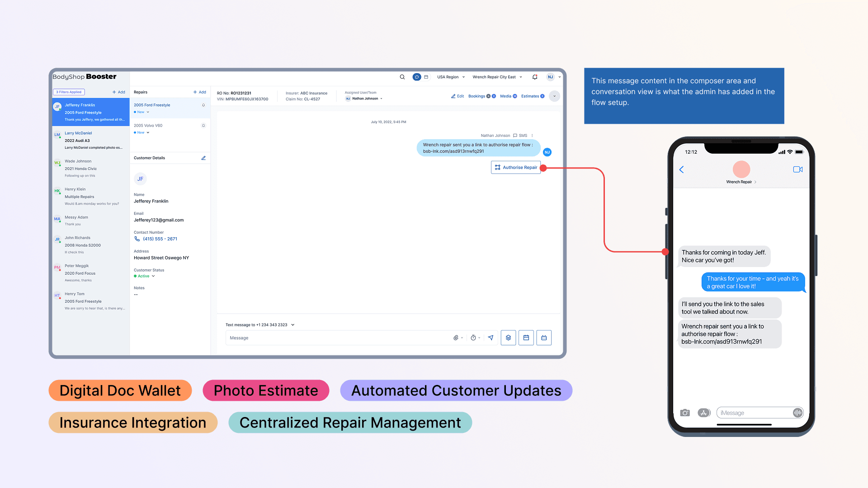Send the message with paper plane icon
Viewport: 868px width, 488px height.
coord(491,338)
